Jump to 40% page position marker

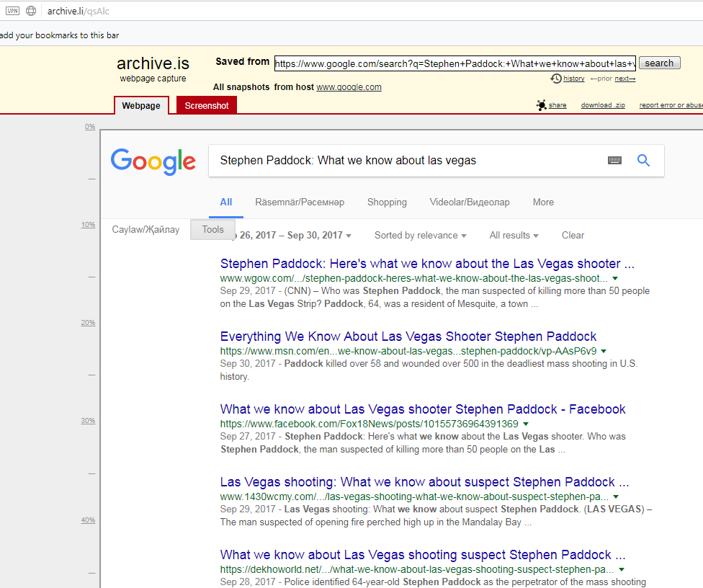coord(89,520)
